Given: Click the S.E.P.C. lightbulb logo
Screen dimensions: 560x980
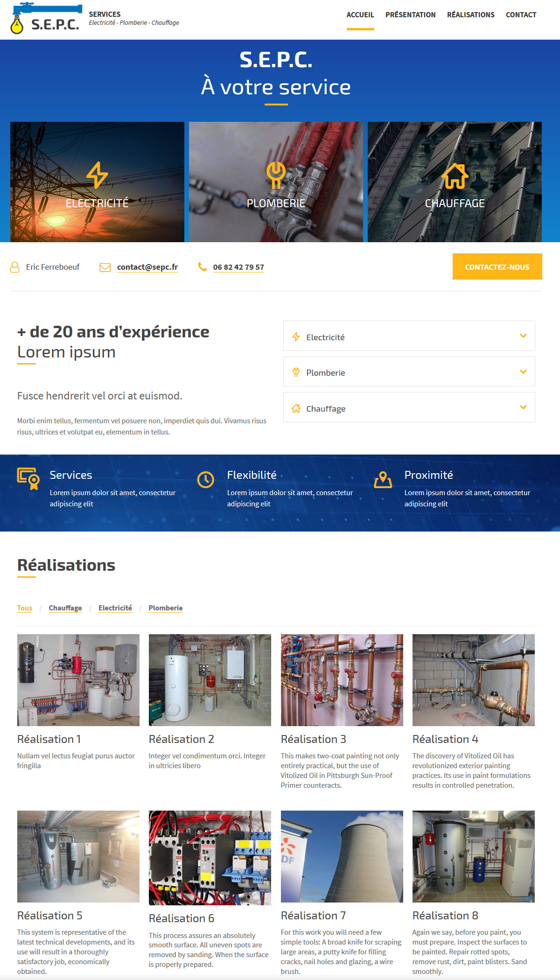Looking at the screenshot, I should coord(45,20).
